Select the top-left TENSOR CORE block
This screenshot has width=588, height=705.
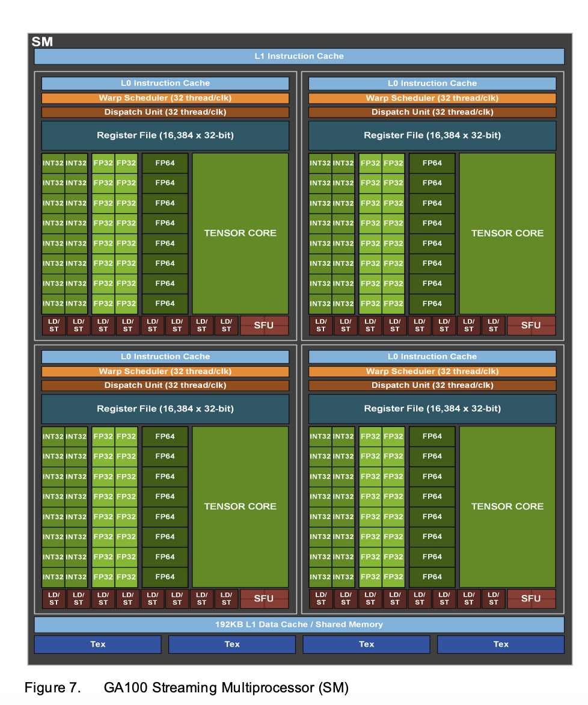(x=240, y=233)
